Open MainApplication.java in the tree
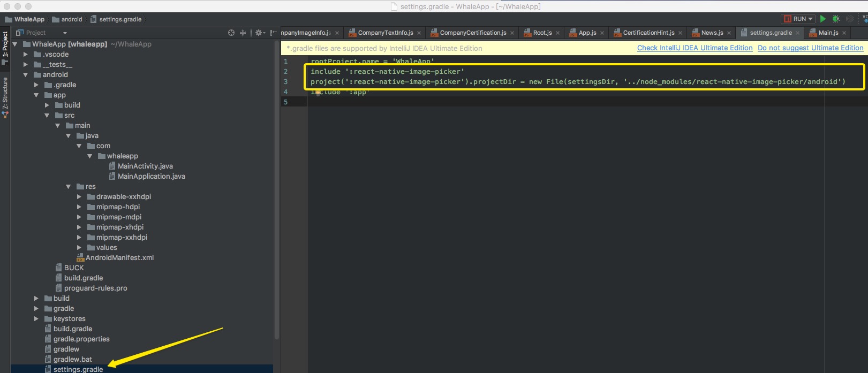868x373 pixels. [147, 177]
